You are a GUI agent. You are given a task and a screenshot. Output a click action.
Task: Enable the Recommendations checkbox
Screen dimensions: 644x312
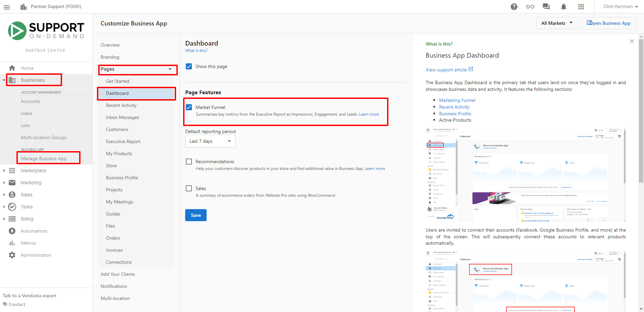189,162
